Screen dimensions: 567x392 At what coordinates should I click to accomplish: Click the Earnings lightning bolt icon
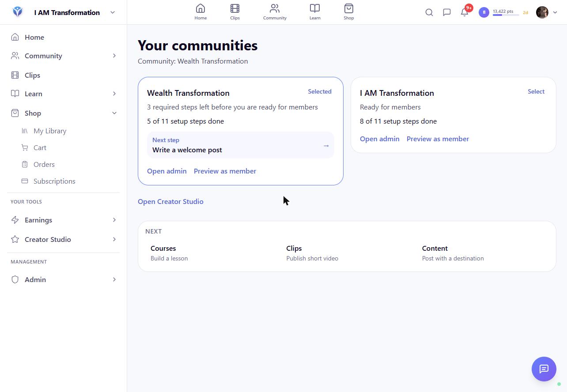coord(15,220)
